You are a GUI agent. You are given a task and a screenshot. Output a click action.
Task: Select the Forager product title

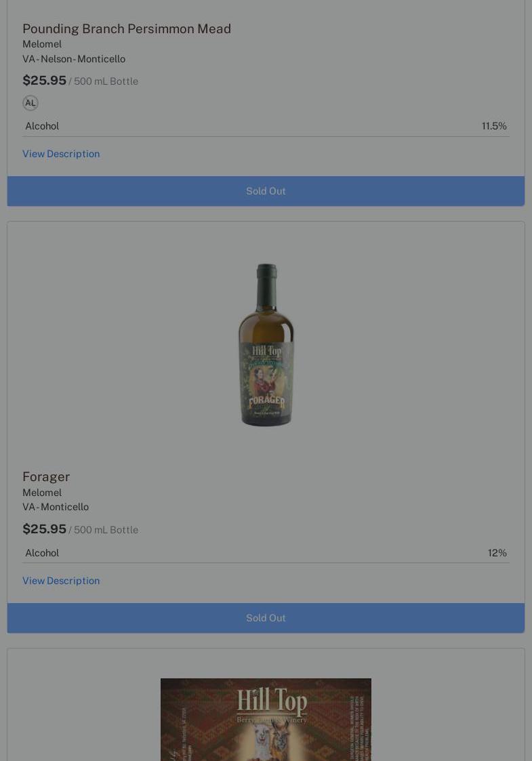coord(46,476)
